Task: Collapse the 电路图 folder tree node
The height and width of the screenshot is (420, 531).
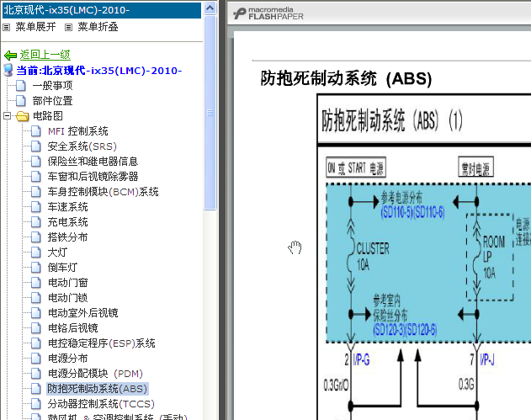Action: [7, 116]
